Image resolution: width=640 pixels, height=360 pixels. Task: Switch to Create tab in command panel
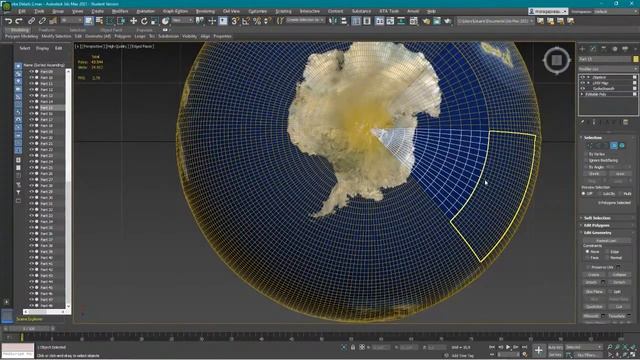coord(582,49)
